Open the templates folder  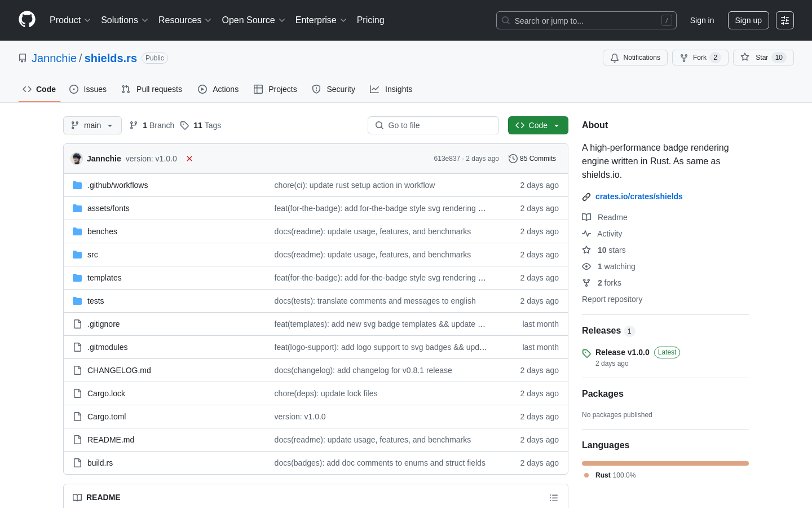coord(104,278)
